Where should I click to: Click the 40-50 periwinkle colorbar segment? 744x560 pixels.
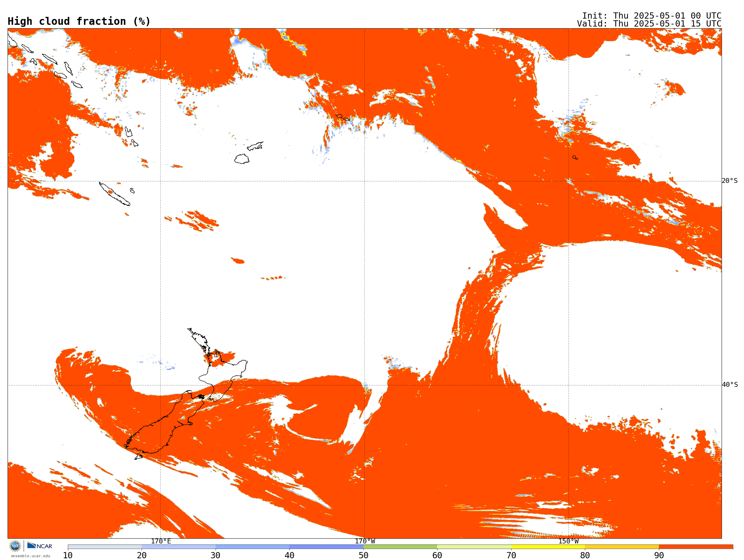(326, 547)
